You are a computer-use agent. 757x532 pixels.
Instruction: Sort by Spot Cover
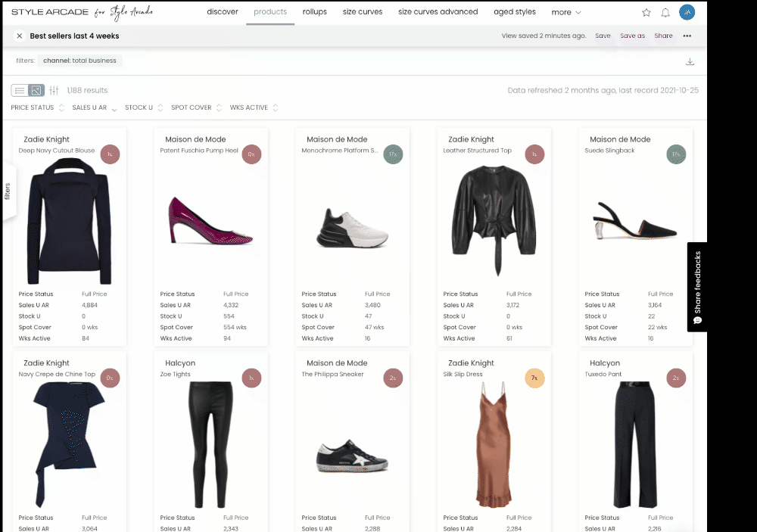click(197, 107)
